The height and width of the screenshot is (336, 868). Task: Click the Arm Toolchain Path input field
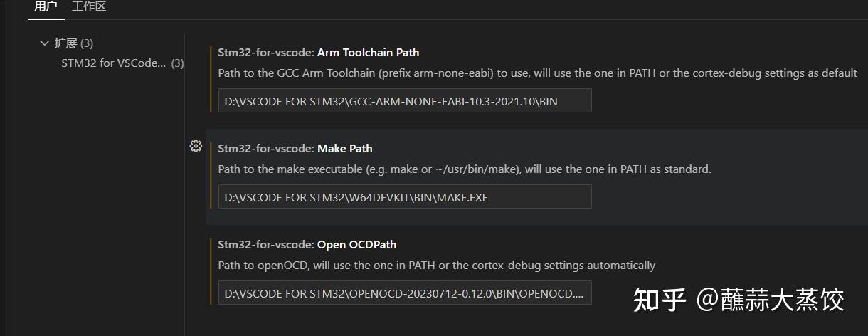point(404,101)
